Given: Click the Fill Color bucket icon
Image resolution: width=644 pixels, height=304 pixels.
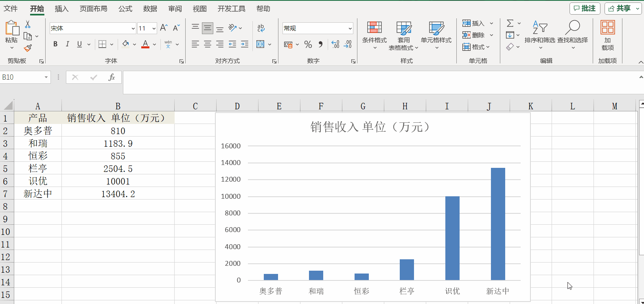Looking at the screenshot, I should point(125,44).
